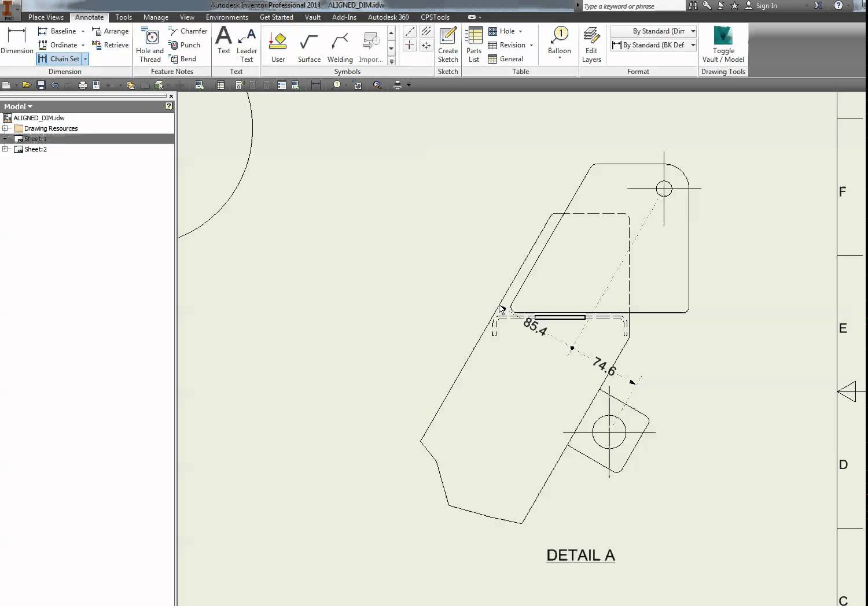Expand the Sheet:2 tree node
The image size is (868, 606).
pos(6,149)
